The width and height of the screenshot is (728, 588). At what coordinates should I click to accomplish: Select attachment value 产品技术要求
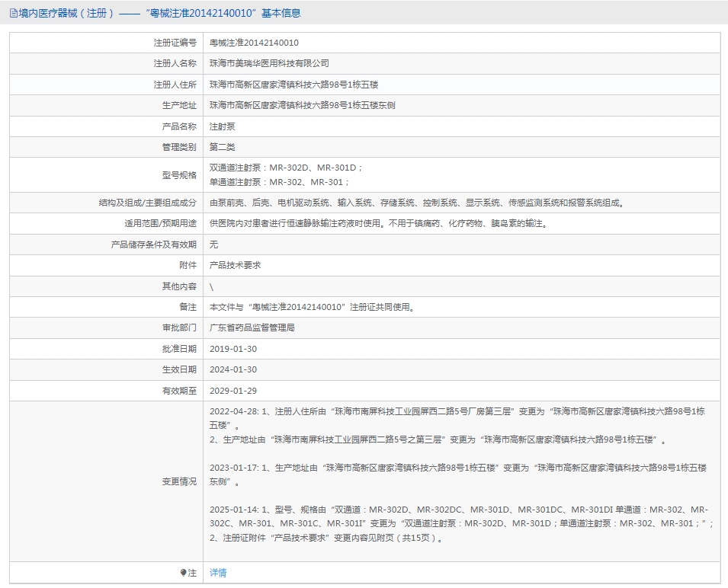[235, 265]
